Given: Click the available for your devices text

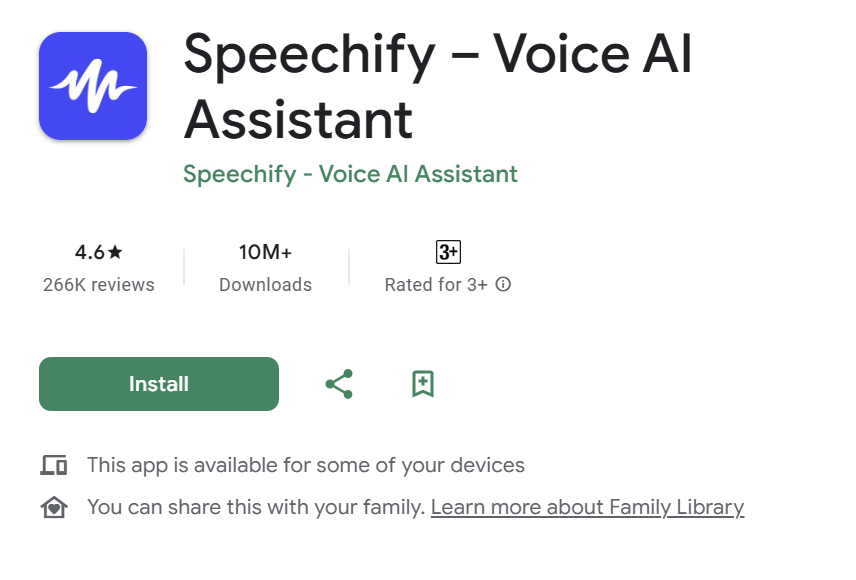Looking at the screenshot, I should (x=306, y=465).
